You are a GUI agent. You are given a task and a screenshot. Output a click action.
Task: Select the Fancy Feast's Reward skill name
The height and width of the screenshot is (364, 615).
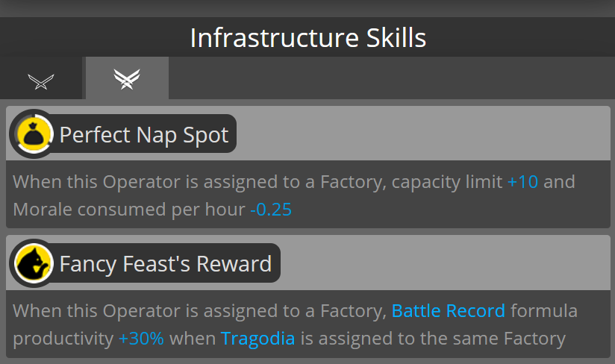pos(165,264)
